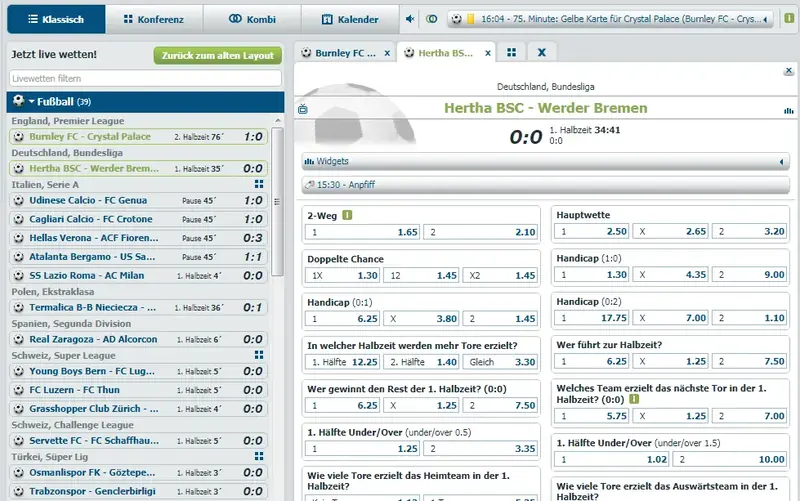800x501 pixels.
Task: Open Burnley FC - Crystal Palace match
Action: click(x=138, y=137)
